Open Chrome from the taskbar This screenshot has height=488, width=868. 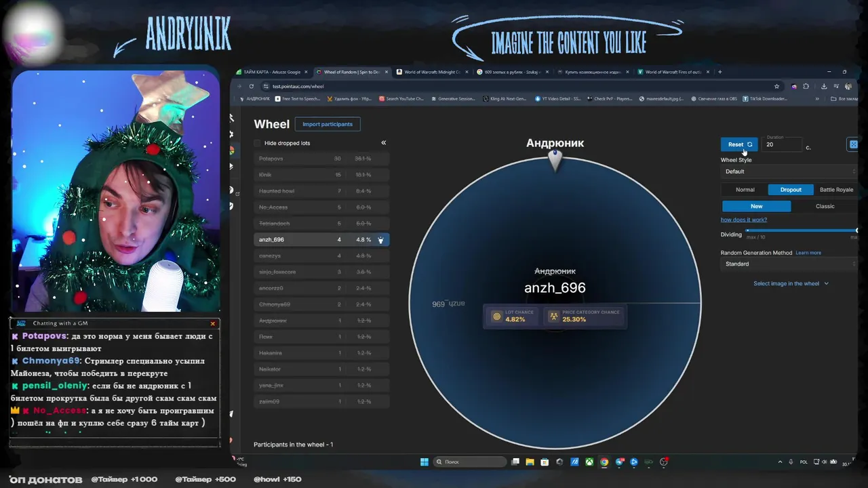(604, 462)
